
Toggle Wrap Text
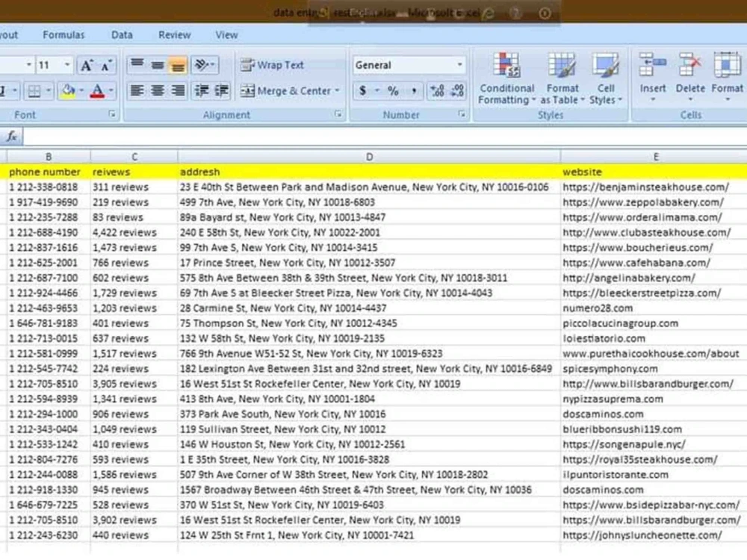click(x=272, y=65)
